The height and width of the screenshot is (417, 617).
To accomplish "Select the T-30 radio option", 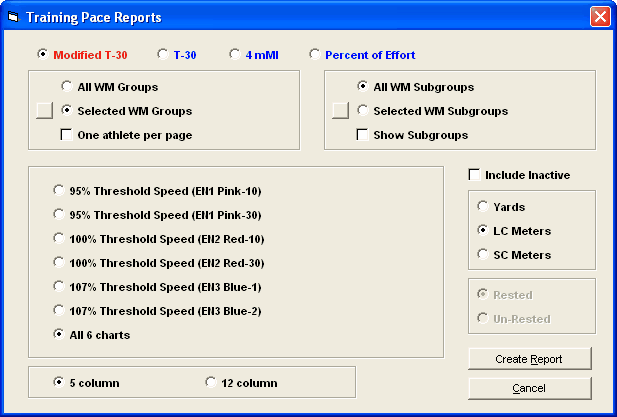I will [x=163, y=55].
